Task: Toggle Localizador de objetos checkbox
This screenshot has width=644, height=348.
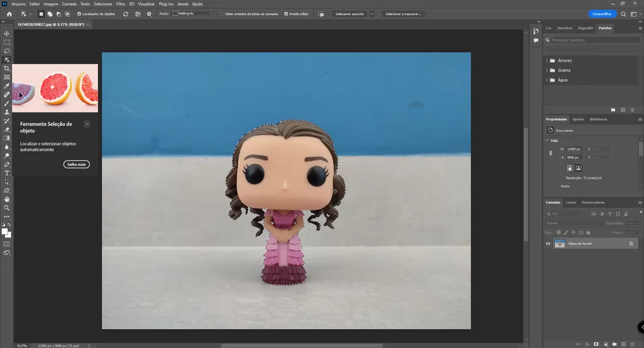Action: click(x=79, y=14)
